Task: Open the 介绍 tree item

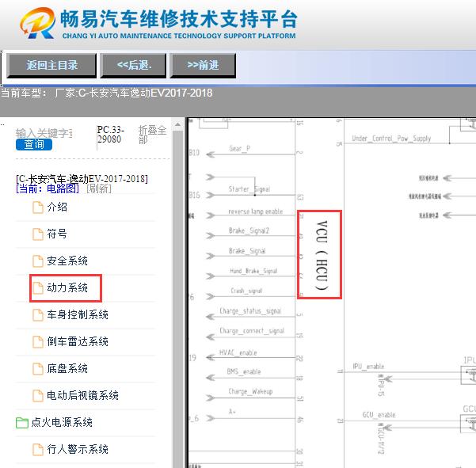Action: [57, 207]
